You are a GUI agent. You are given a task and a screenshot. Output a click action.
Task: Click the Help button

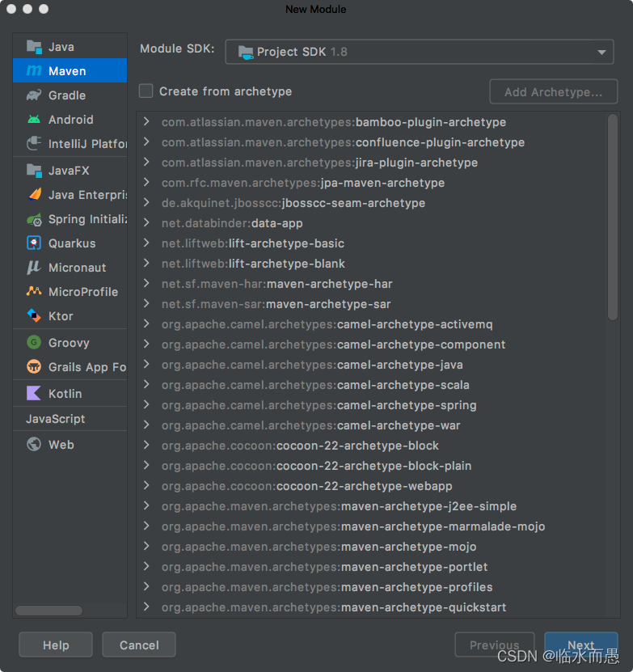pyautogui.click(x=56, y=645)
